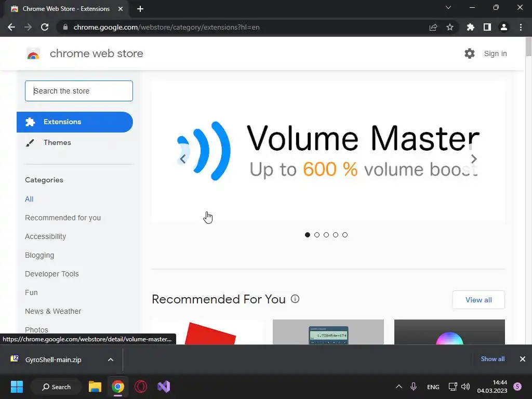This screenshot has width=532, height=399.
Task: Open share this page icon
Action: click(433, 27)
